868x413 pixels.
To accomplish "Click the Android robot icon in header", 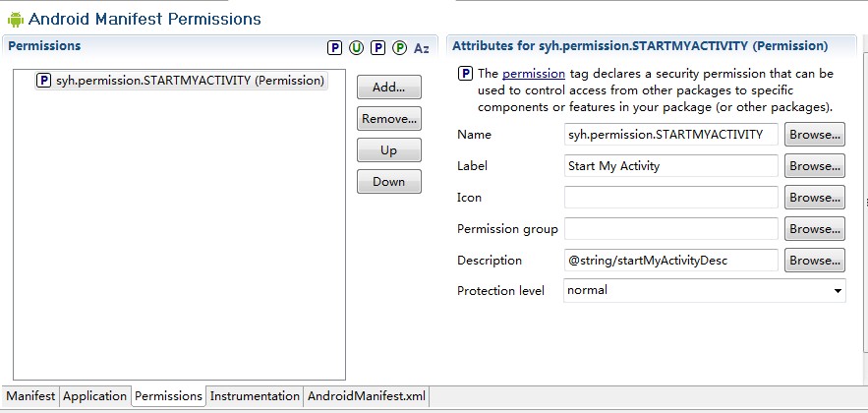I will click(x=15, y=19).
